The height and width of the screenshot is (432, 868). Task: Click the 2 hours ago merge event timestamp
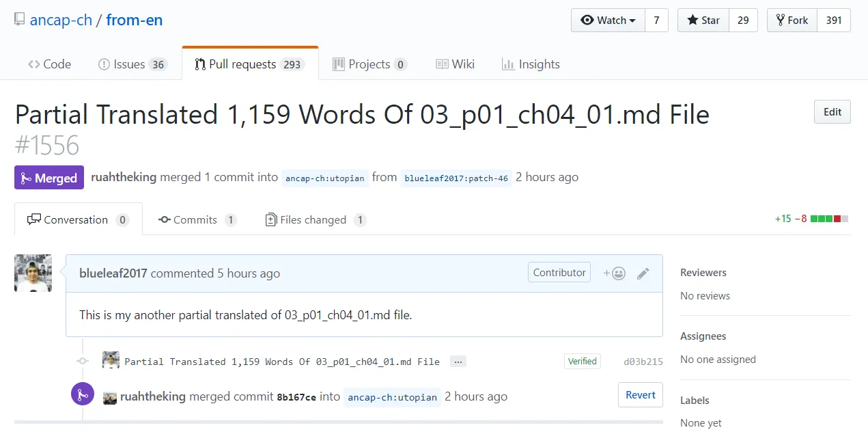(x=476, y=396)
